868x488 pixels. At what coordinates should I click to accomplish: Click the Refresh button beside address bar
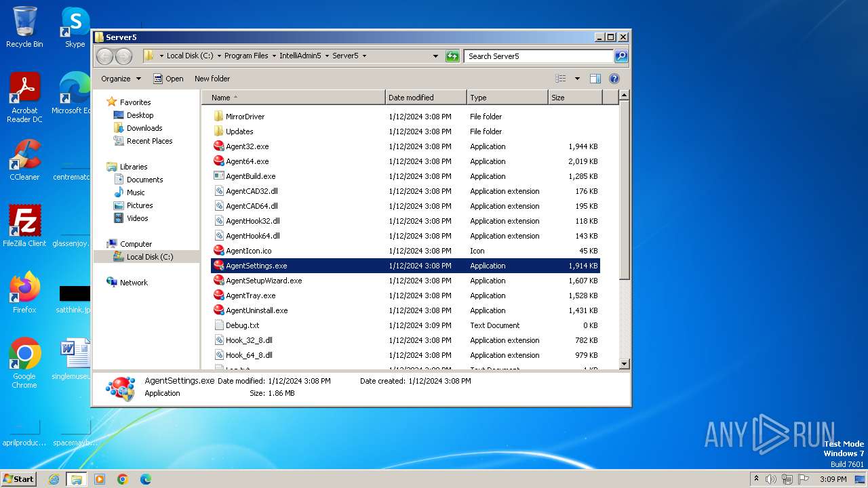pos(452,56)
